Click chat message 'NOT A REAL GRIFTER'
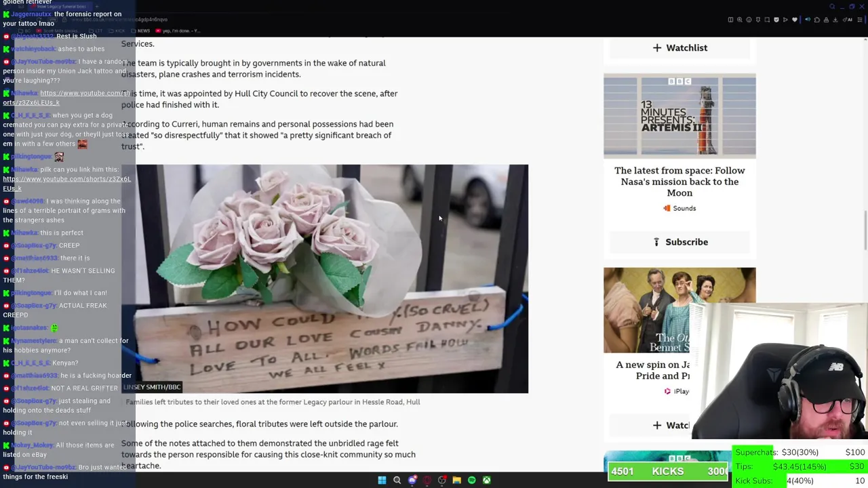868x488 pixels. coord(84,388)
